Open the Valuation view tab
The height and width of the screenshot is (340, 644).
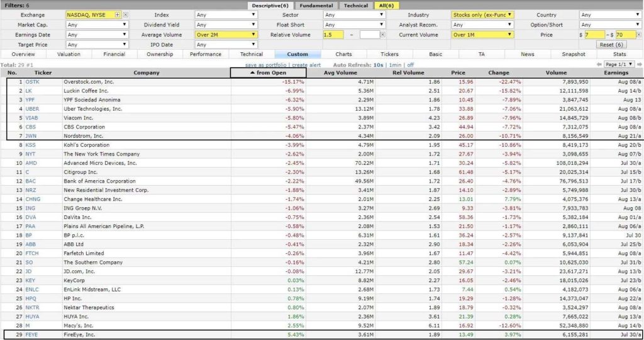69,54
